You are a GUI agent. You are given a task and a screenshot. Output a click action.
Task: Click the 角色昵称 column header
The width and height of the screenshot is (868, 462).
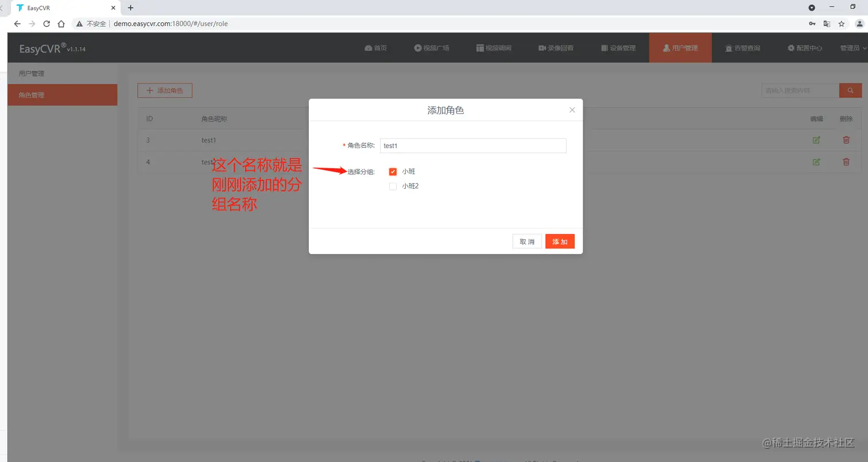(215, 119)
